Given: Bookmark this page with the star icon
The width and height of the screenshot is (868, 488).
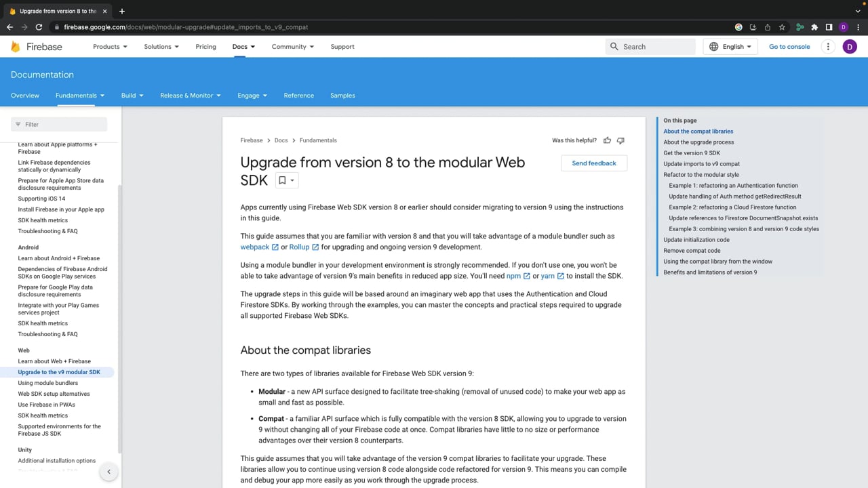Looking at the screenshot, I should [782, 27].
